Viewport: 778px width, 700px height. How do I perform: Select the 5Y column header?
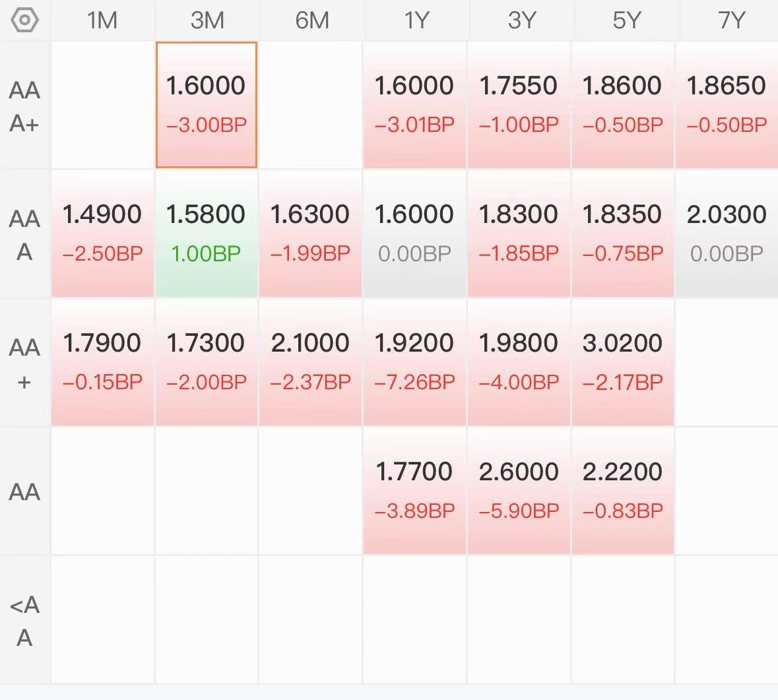click(x=626, y=20)
